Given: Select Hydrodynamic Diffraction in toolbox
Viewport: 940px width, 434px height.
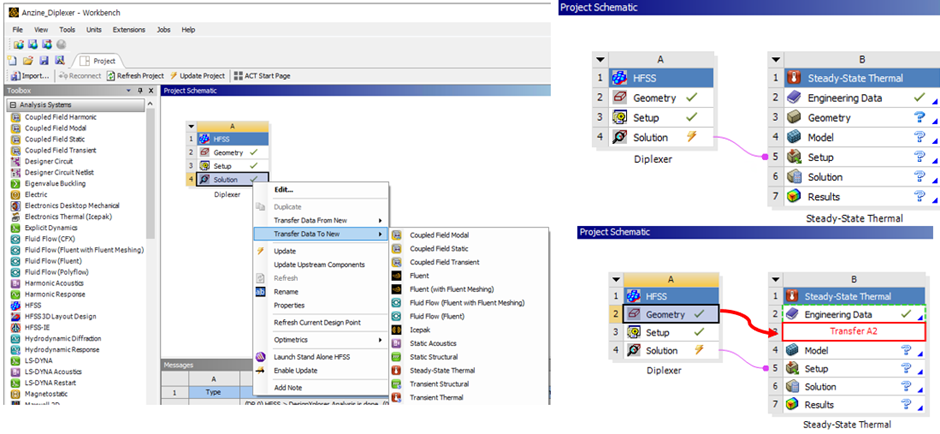Looking at the screenshot, I should pyautogui.click(x=63, y=339).
